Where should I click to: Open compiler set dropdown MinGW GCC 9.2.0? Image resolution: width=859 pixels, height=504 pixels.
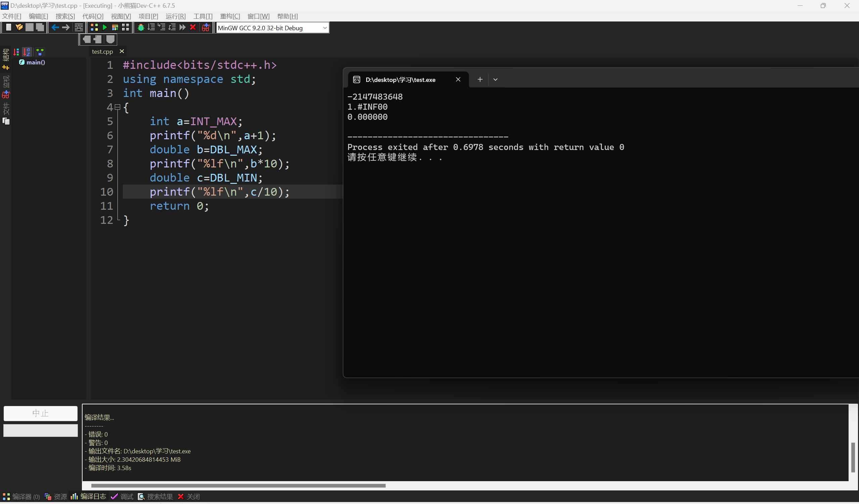pos(273,28)
